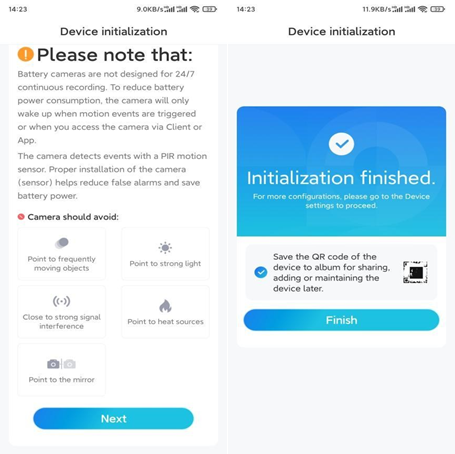Image resolution: width=455 pixels, height=454 pixels.
Task: Tap the battery indicator on right screen
Action: pyautogui.click(x=437, y=9)
